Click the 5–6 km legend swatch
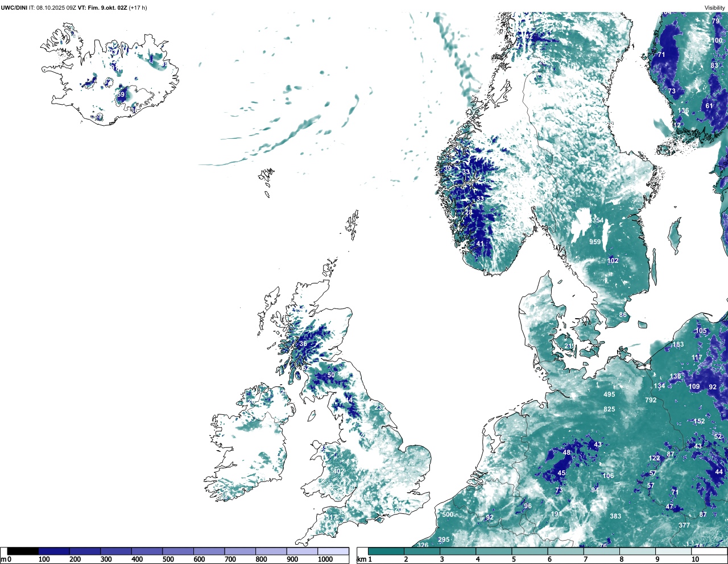Image resolution: width=728 pixels, height=564 pixels. coord(530,551)
